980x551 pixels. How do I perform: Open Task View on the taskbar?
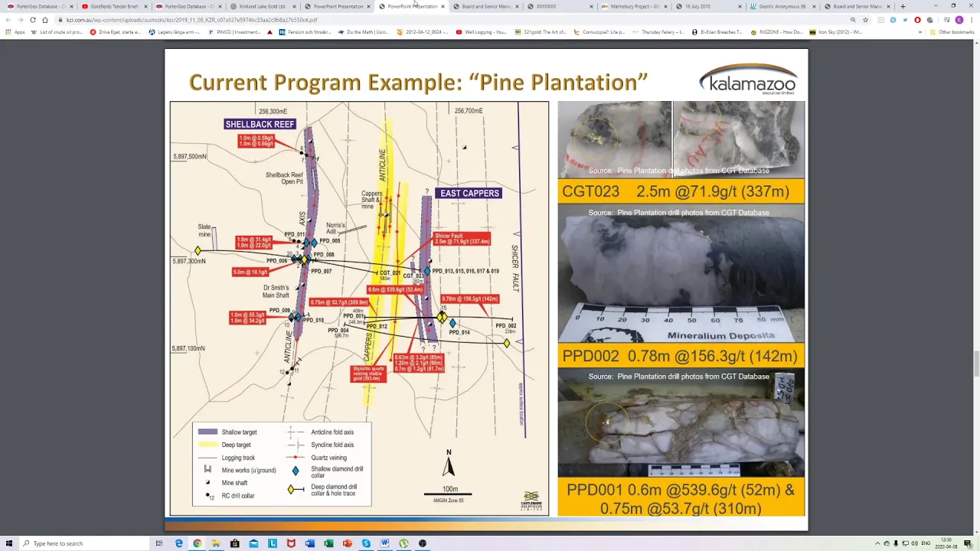(x=159, y=543)
